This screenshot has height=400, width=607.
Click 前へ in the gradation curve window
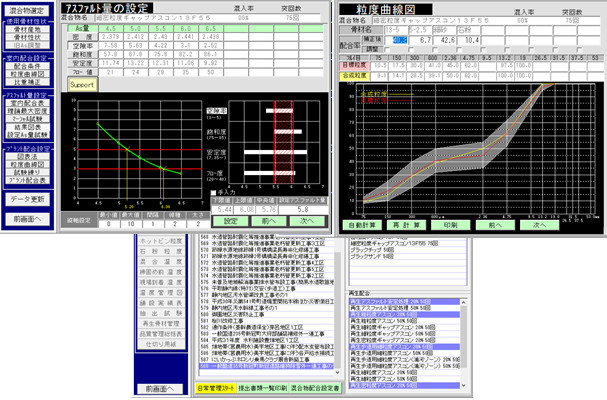pos(495,225)
